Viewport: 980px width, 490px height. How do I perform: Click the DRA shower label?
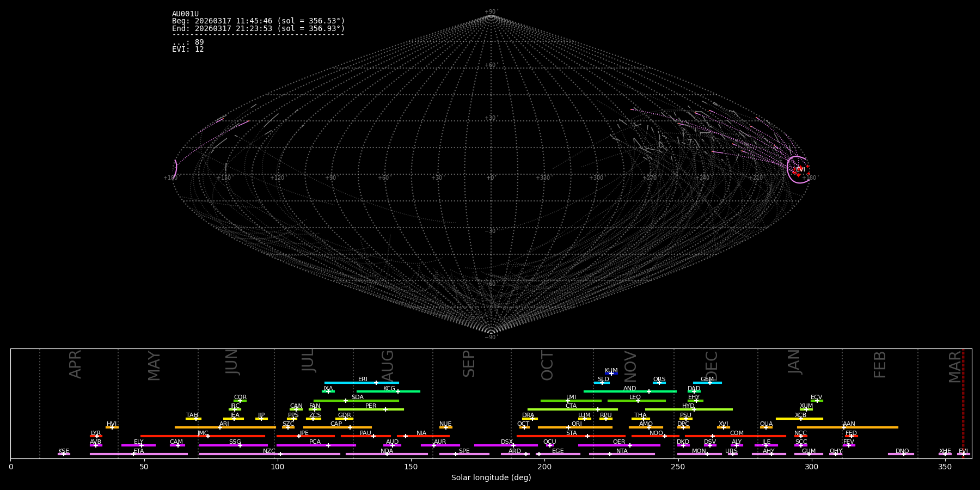pos(528,415)
